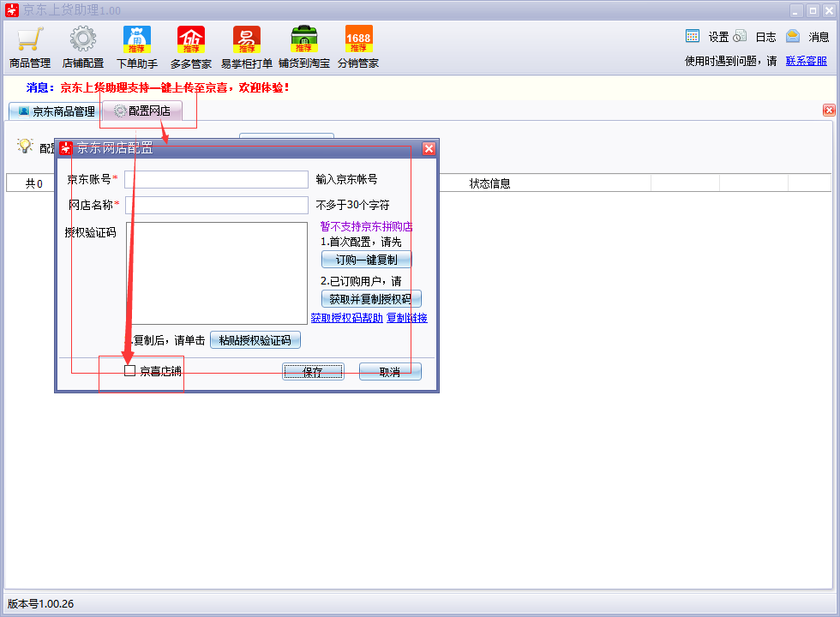This screenshot has width=840, height=617.
Task: Click the 状态信息 column header
Action: pyautogui.click(x=489, y=183)
